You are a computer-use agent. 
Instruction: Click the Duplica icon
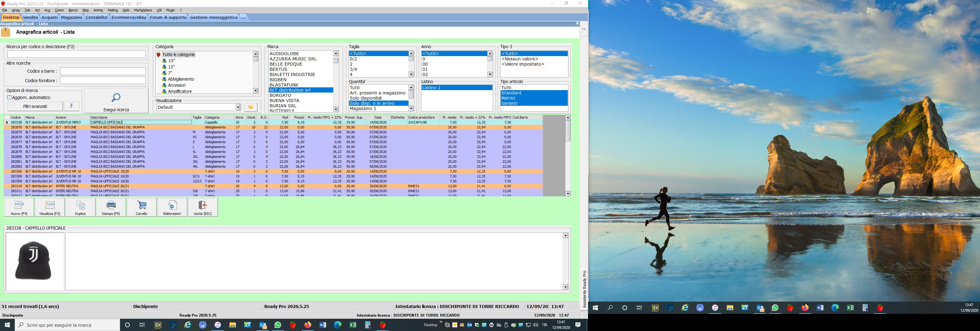tap(80, 207)
